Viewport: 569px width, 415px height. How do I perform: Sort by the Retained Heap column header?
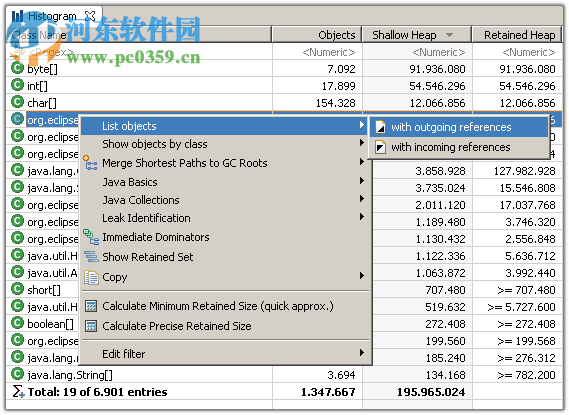[517, 35]
